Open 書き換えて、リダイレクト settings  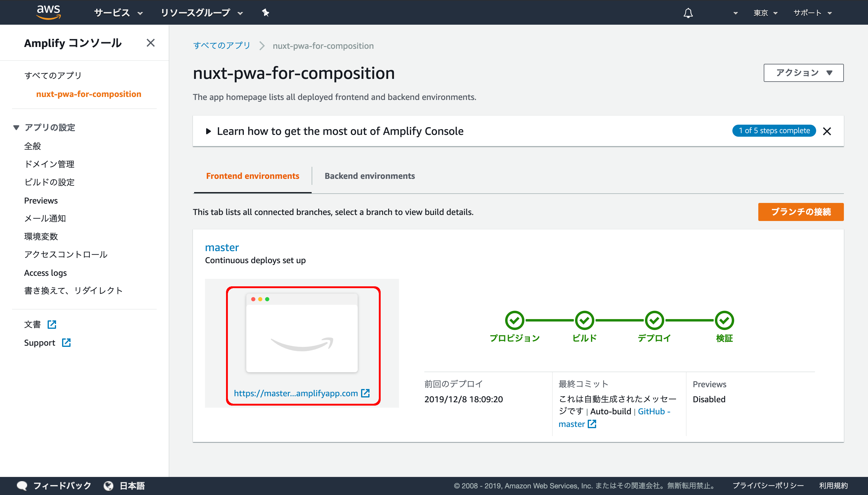coord(73,291)
